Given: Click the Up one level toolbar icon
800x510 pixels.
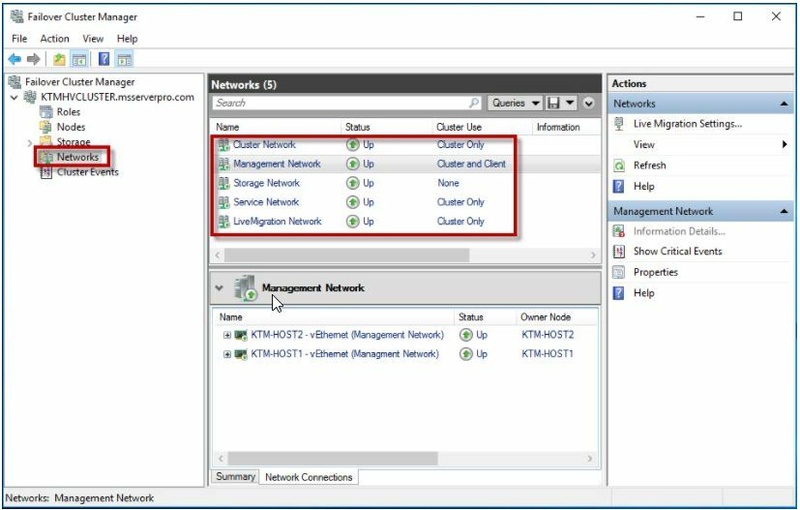Looking at the screenshot, I should pos(59,59).
